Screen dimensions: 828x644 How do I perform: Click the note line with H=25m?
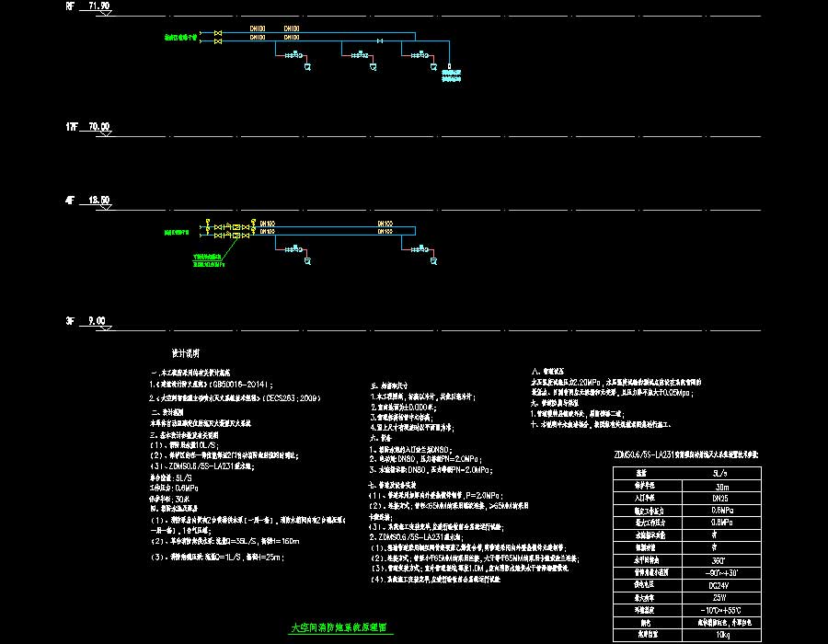pos(217,557)
